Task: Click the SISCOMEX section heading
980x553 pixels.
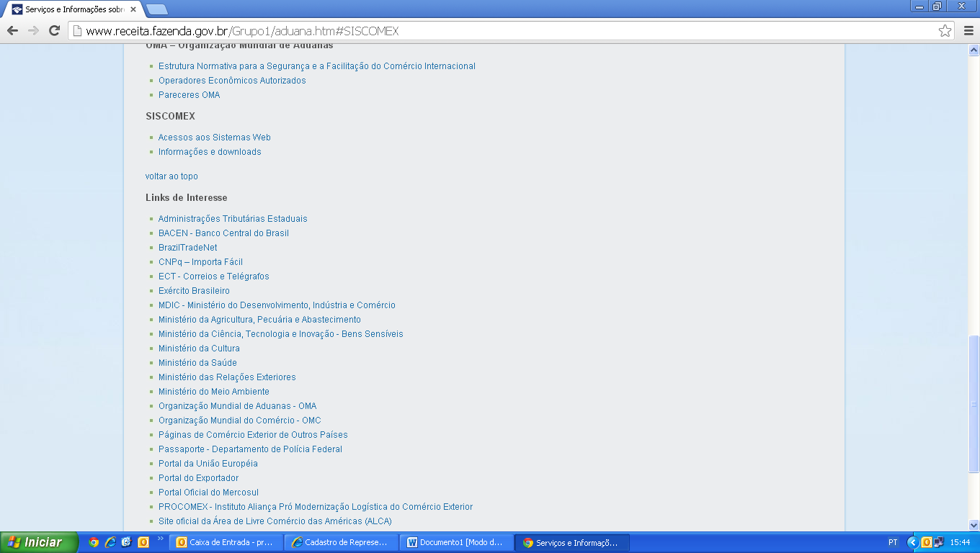Action: pos(170,116)
